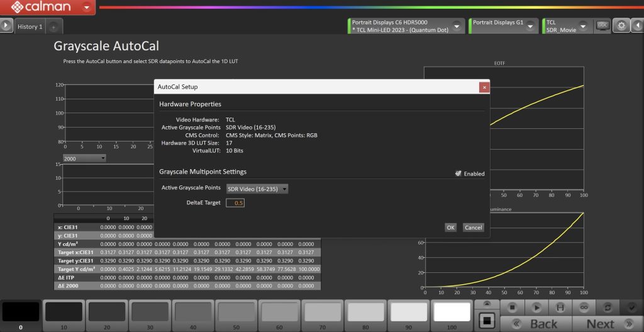
Task: Click the Y cd/m² row label
Action: (68, 244)
